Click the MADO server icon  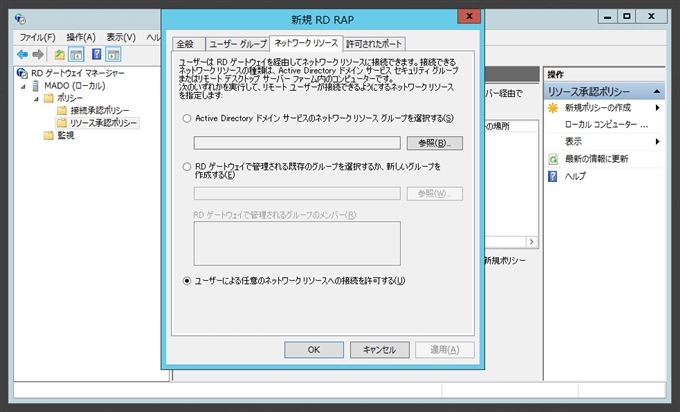(x=36, y=86)
